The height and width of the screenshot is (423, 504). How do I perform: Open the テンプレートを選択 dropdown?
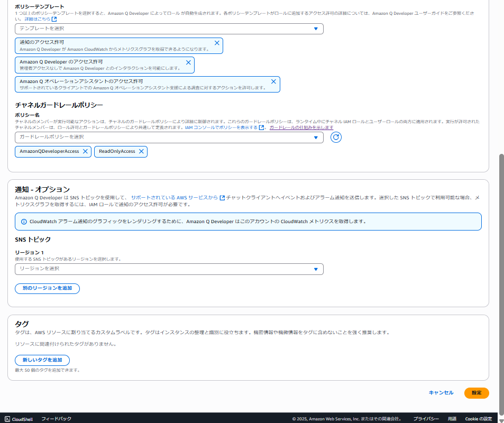click(169, 29)
